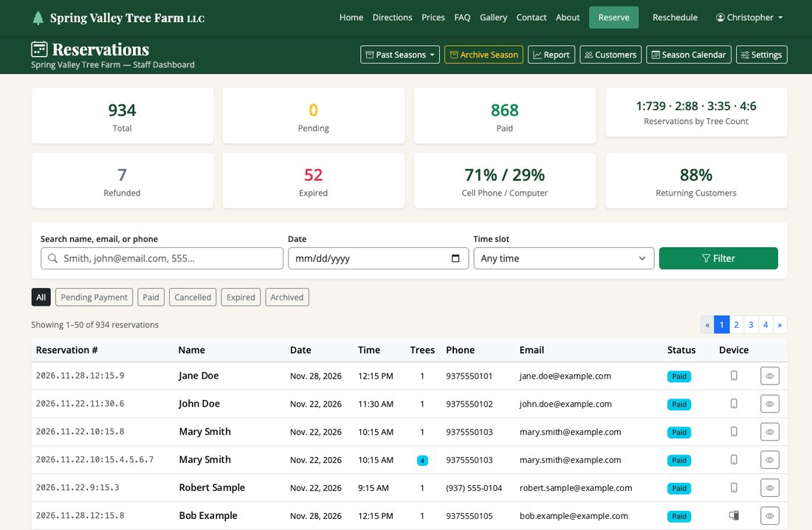Click phone device icon in Jane Doe row
Viewport: 812px width, 530px height.
734,376
